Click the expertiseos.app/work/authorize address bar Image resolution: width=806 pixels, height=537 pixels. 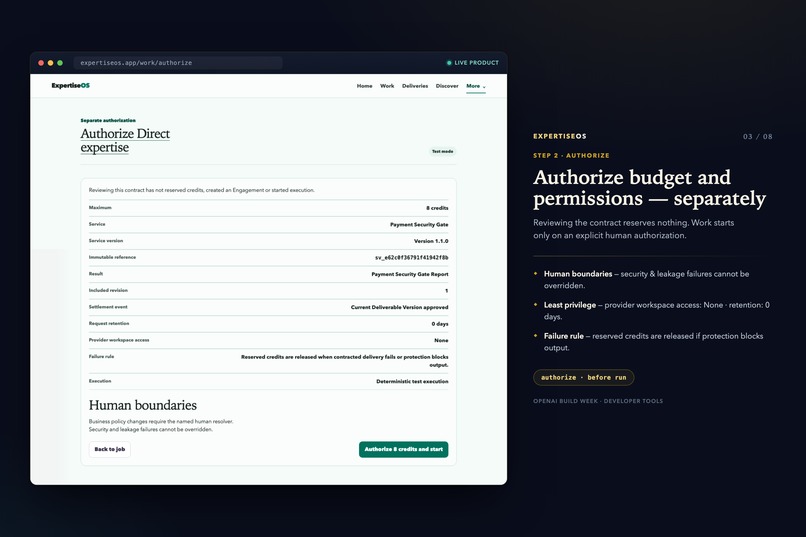point(178,63)
